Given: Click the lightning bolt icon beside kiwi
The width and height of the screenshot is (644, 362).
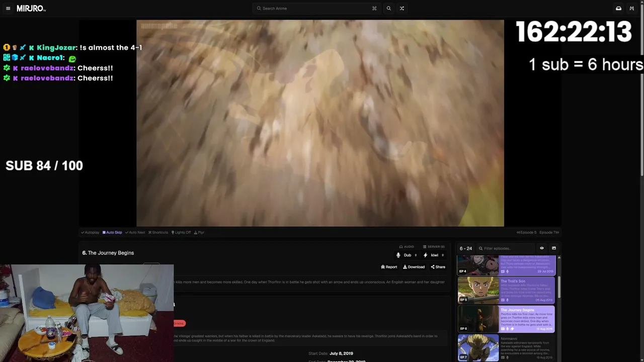Looking at the screenshot, I should coord(426,255).
